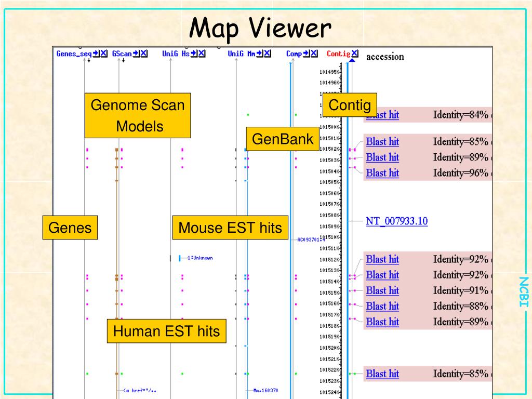Viewport: 532px width, 399px height.
Task: Make Genes_seq the master map via its arrow icon
Action: click(x=96, y=54)
